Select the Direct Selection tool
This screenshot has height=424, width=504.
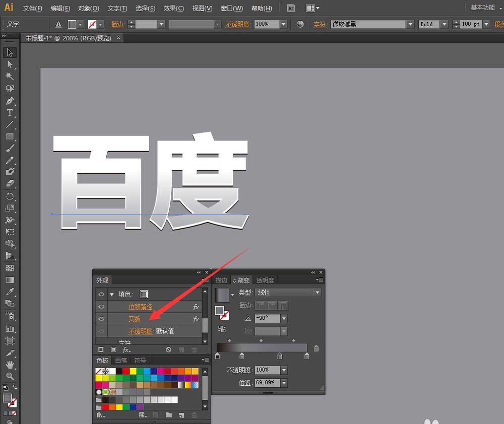pos(10,64)
